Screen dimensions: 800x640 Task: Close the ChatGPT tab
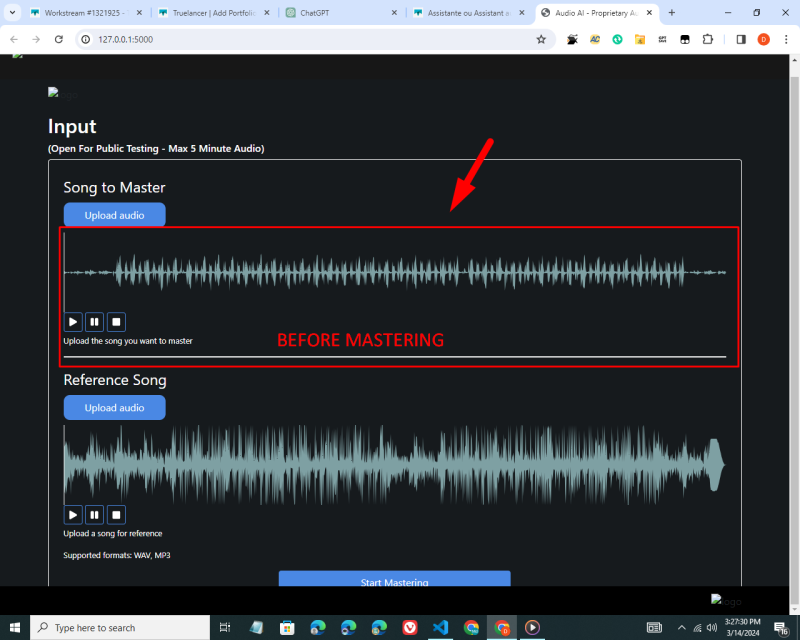coord(394,13)
